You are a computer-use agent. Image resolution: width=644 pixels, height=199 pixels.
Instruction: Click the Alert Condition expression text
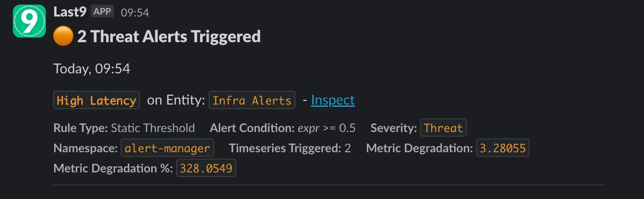point(326,128)
